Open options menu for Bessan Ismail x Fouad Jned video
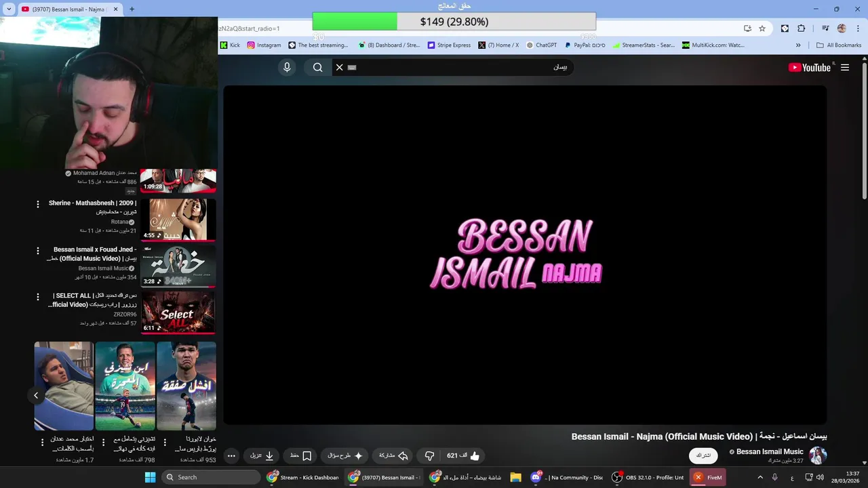 point(38,251)
